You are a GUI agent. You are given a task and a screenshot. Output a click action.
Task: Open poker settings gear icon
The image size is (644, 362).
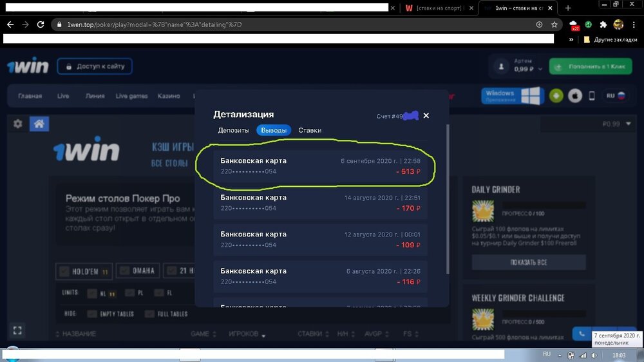(17, 124)
